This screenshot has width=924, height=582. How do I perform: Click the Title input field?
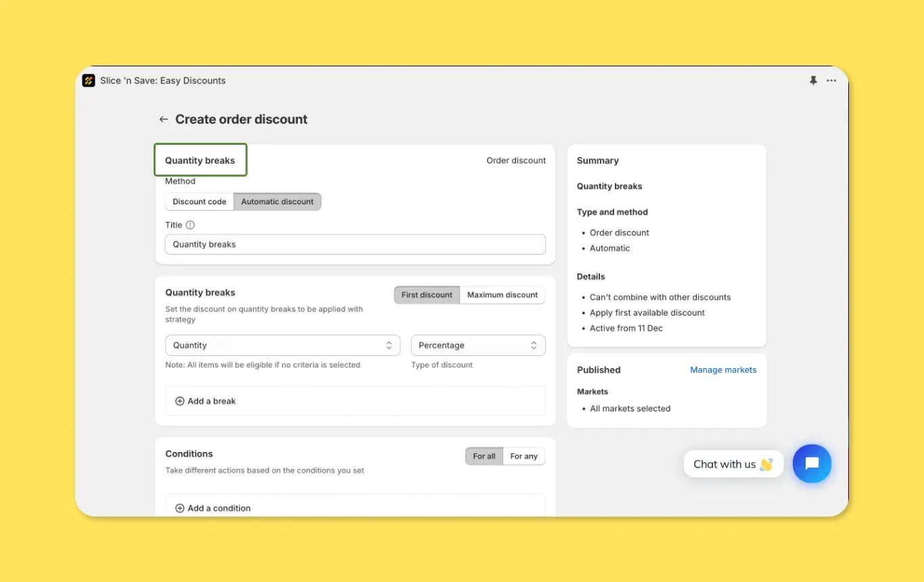click(355, 244)
